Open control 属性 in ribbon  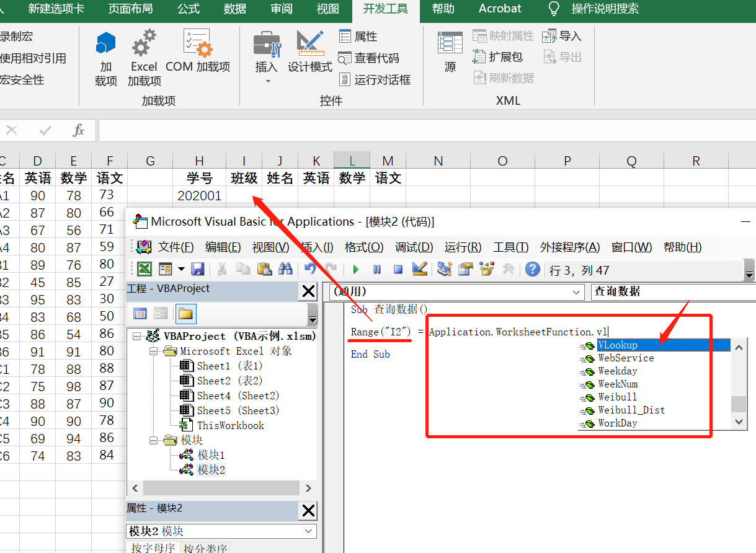(358, 37)
